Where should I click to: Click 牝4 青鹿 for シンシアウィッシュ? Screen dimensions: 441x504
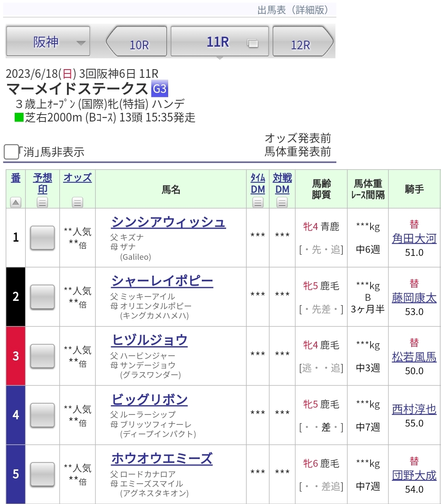click(x=321, y=227)
